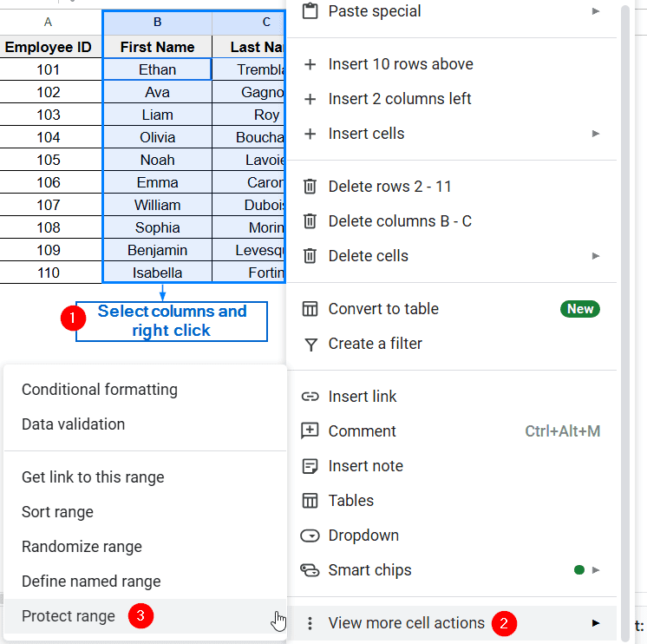Click the three-dot icon for more cell actions

click(310, 623)
